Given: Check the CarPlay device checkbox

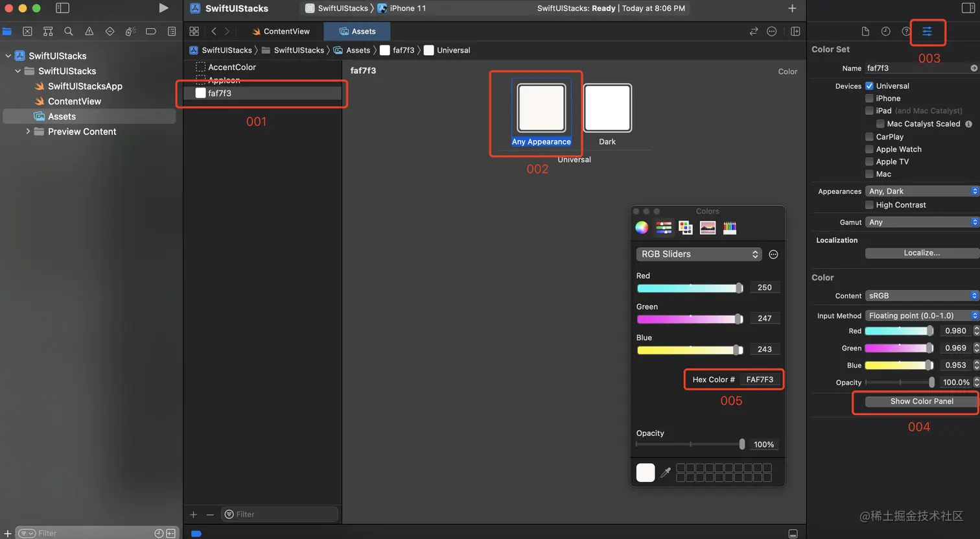Looking at the screenshot, I should point(869,137).
